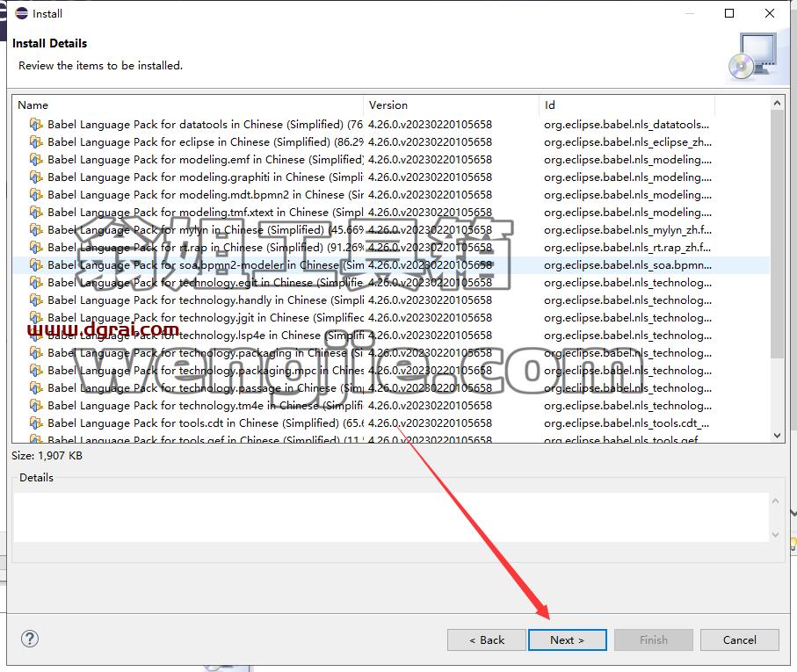Select the modeling.graphiti language pack icon
Screen dimensions: 797x672
35,177
